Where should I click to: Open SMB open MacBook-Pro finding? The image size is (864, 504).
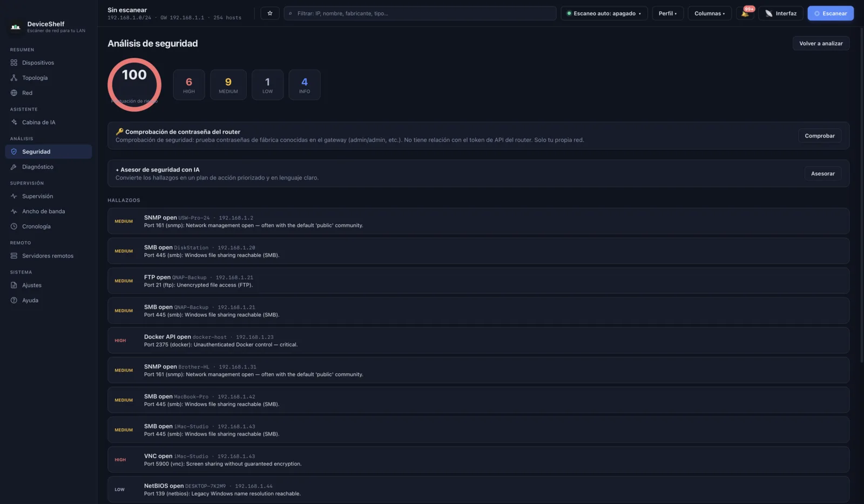(478, 400)
